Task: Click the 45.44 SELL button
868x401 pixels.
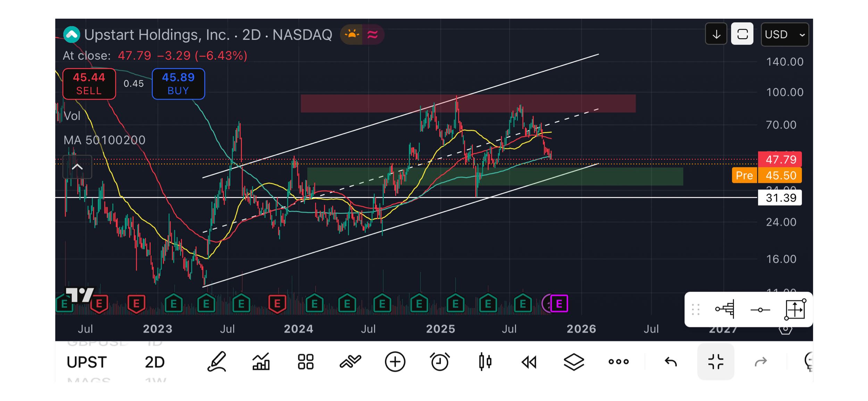Action: pos(89,84)
